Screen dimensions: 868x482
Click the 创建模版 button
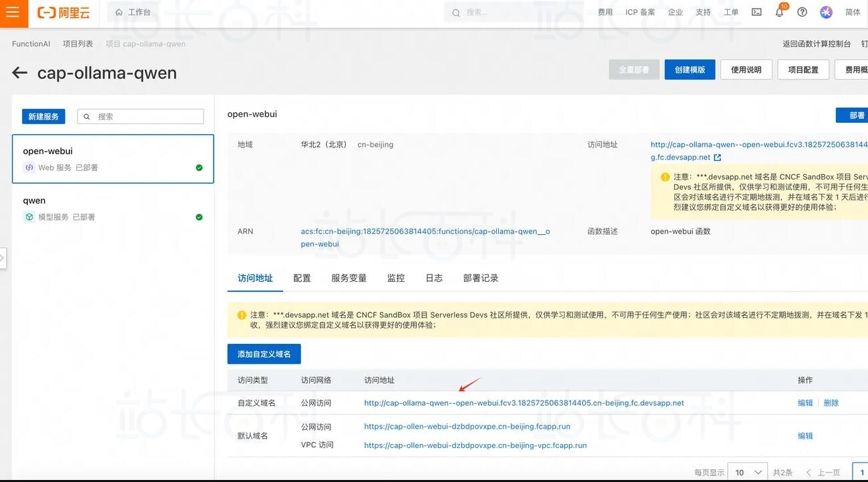click(690, 69)
